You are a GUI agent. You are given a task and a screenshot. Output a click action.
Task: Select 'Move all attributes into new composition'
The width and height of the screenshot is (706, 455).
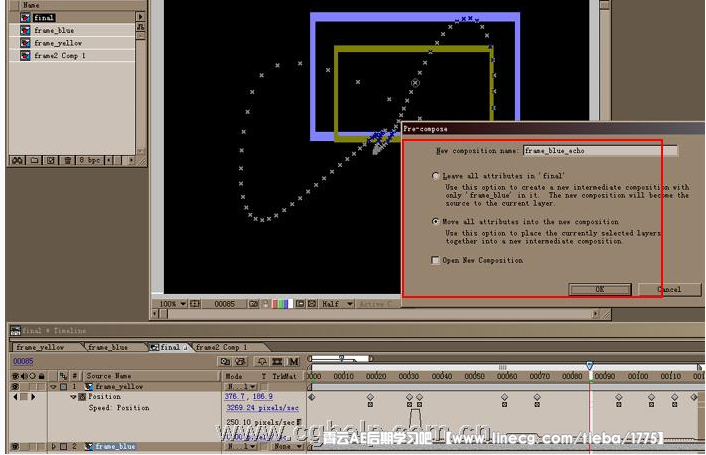pyautogui.click(x=435, y=221)
